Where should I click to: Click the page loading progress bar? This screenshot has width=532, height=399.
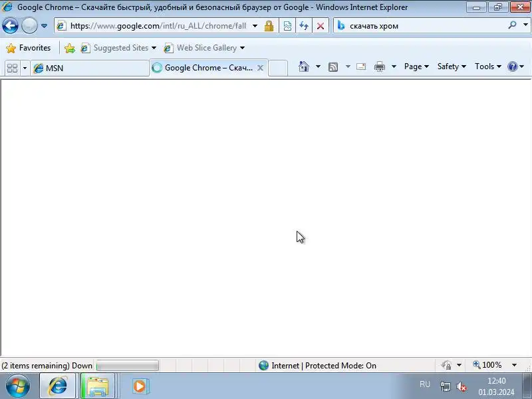pyautogui.click(x=128, y=365)
